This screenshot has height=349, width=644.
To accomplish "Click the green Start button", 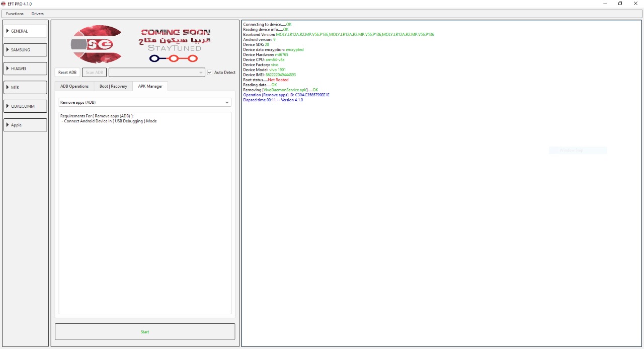I will [x=145, y=331].
